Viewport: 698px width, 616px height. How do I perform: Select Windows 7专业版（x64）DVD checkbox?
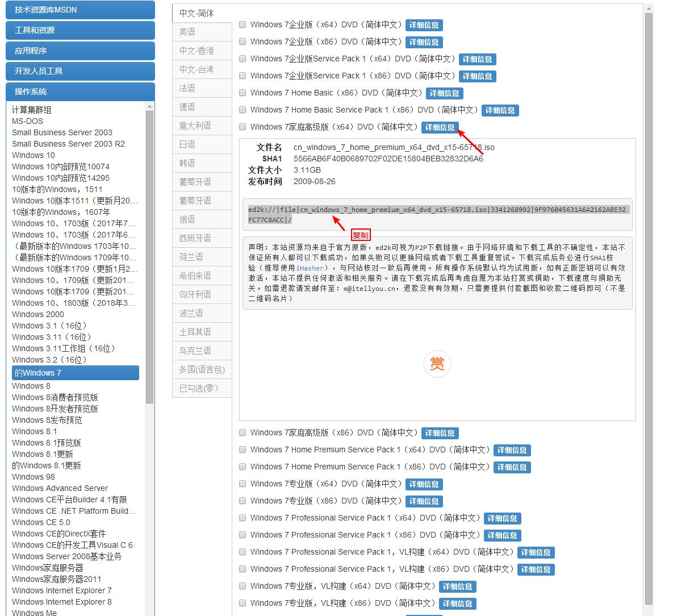tap(243, 484)
